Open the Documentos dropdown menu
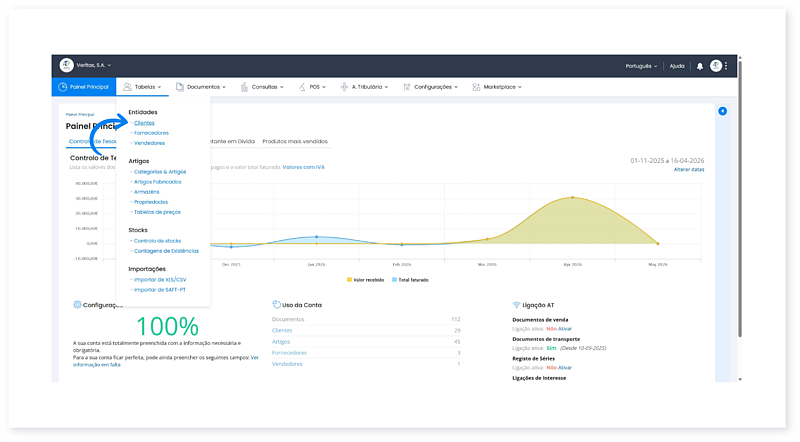The width and height of the screenshot is (800, 442). pos(201,87)
